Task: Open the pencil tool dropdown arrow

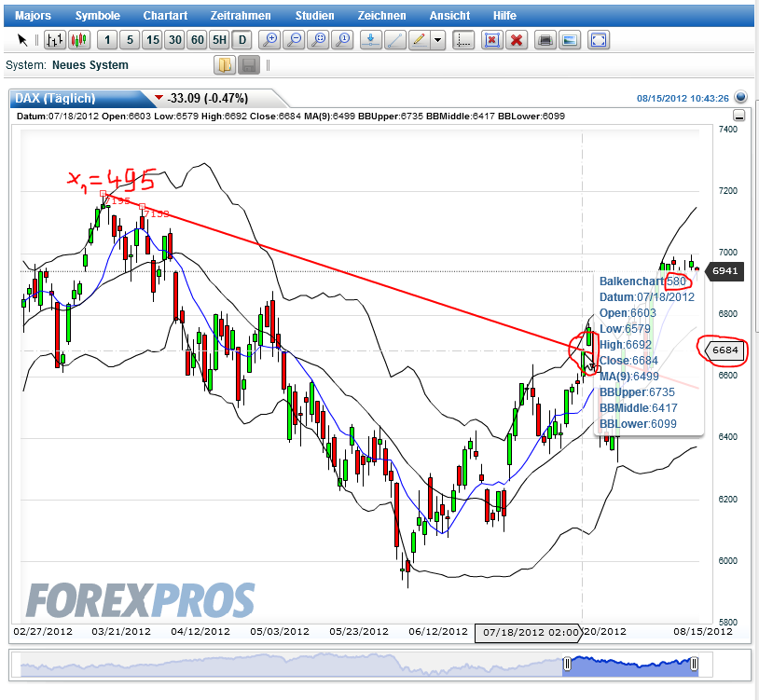Action: click(438, 40)
